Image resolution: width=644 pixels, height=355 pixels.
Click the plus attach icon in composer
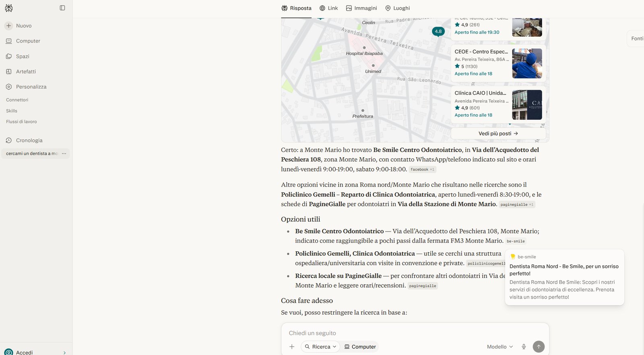pyautogui.click(x=292, y=347)
